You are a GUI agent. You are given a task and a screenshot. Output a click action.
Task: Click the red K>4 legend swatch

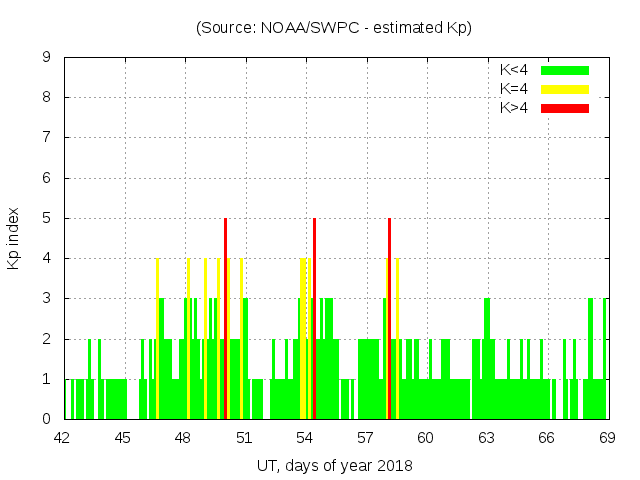click(565, 108)
